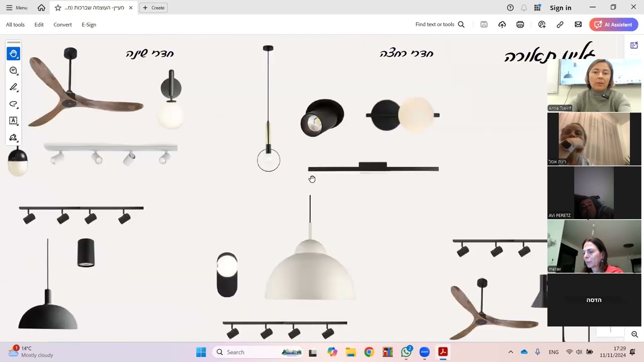
Task: Open File Explorer from the taskbar
Action: 350,352
